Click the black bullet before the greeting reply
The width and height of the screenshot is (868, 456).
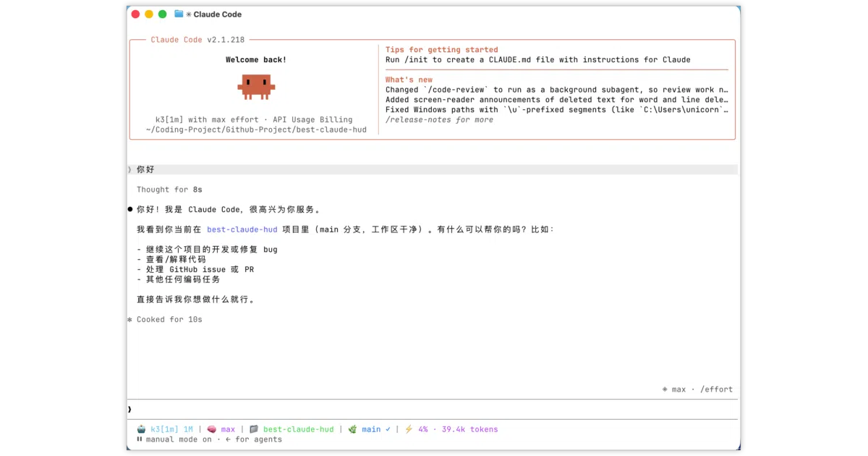[x=130, y=209]
